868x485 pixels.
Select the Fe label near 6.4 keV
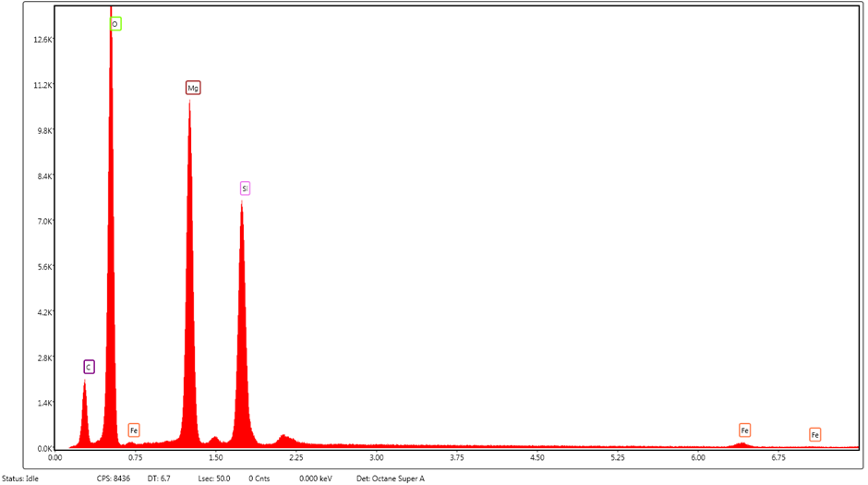tap(745, 430)
